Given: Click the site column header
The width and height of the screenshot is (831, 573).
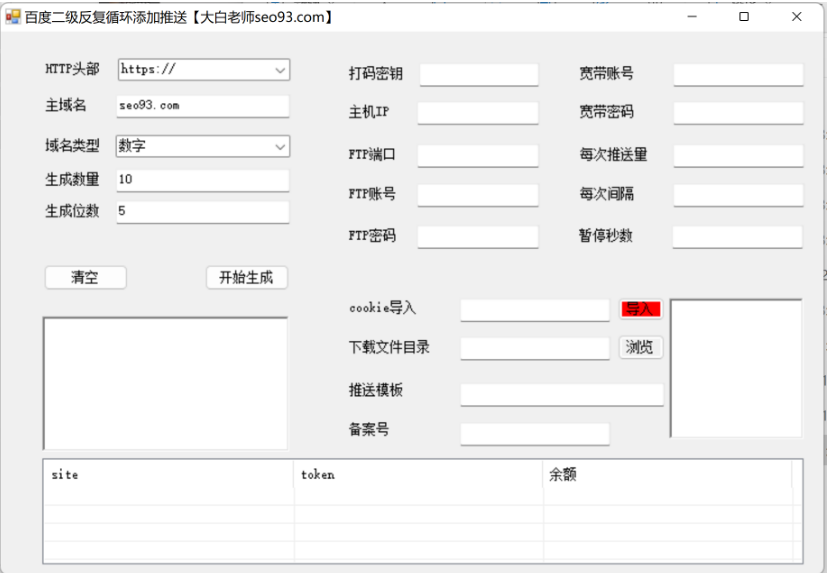Looking at the screenshot, I should pos(169,474).
